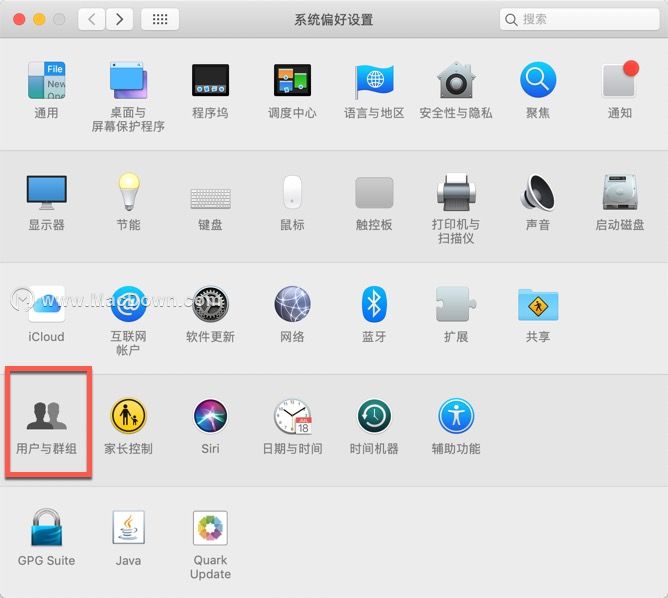Go back with the left arrow button
This screenshot has height=598, width=668.
point(92,19)
